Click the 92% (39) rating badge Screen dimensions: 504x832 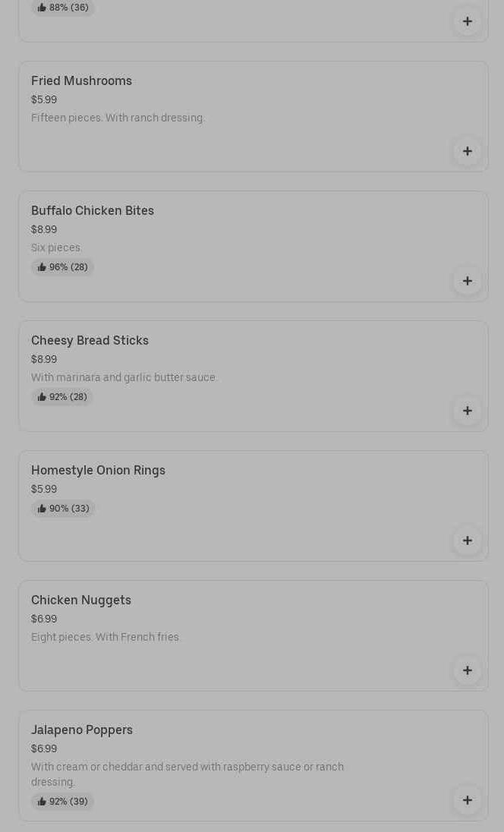click(x=63, y=802)
